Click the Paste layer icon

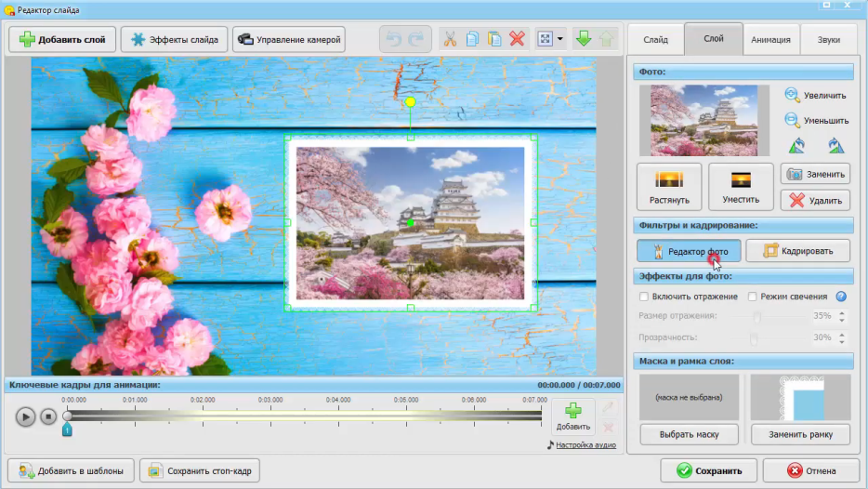tap(494, 39)
